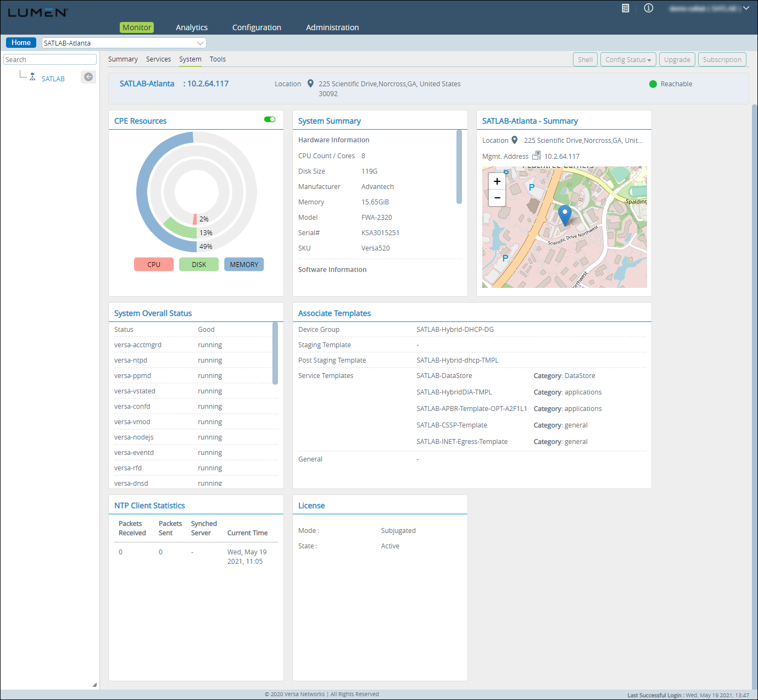Image resolution: width=758 pixels, height=700 pixels.
Task: Click the Upgrade button
Action: [677, 59]
